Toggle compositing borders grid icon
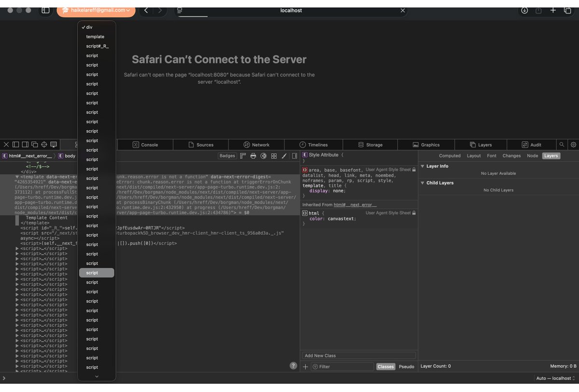The height and width of the screenshot is (392, 579). point(274,156)
